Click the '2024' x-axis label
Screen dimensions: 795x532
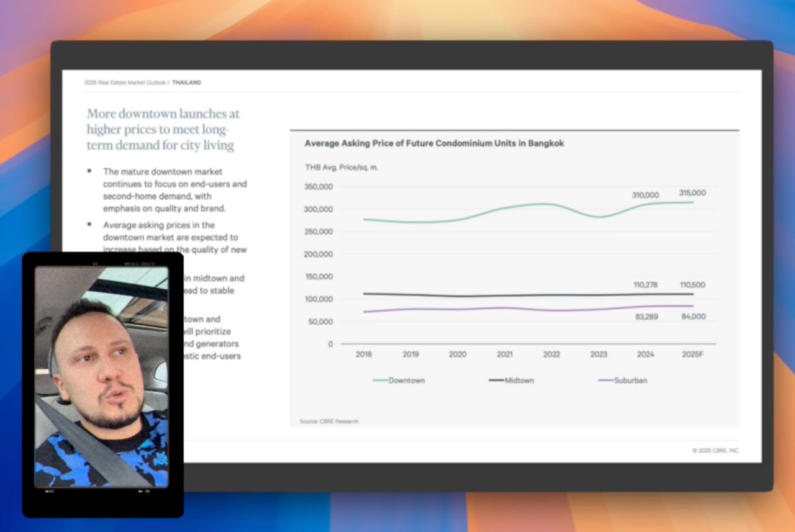click(x=645, y=354)
